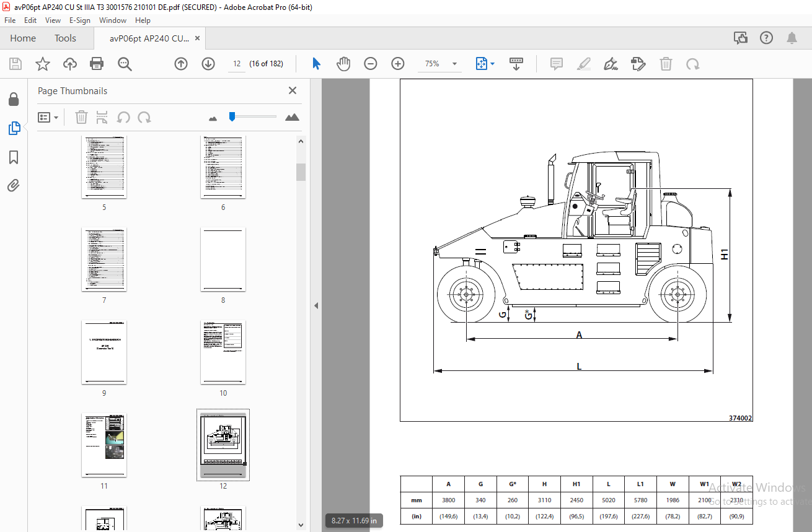Screen dimensions: 812x532
Task: Collapse the navigation pane arrow
Action: (x=316, y=305)
